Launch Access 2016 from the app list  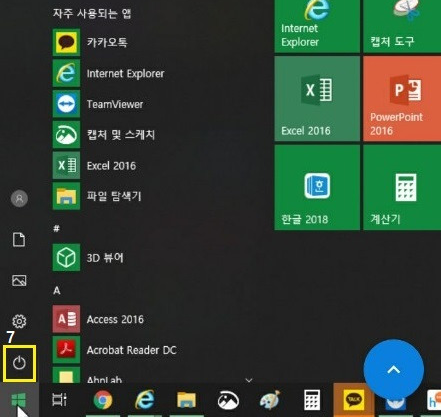98,319
